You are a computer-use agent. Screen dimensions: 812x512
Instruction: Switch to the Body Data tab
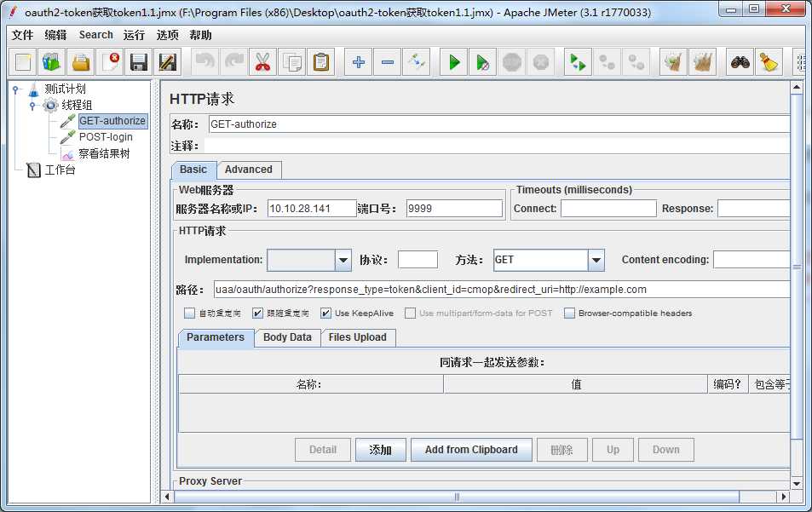(x=287, y=337)
